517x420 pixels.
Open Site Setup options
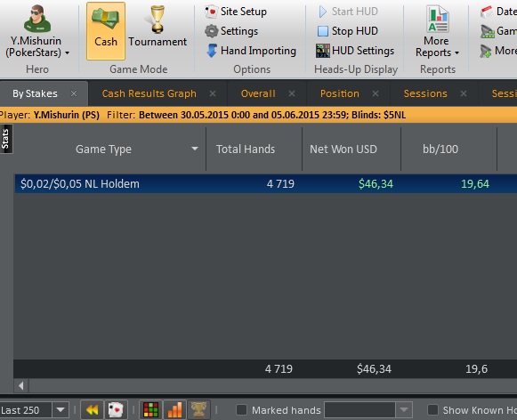click(x=236, y=12)
